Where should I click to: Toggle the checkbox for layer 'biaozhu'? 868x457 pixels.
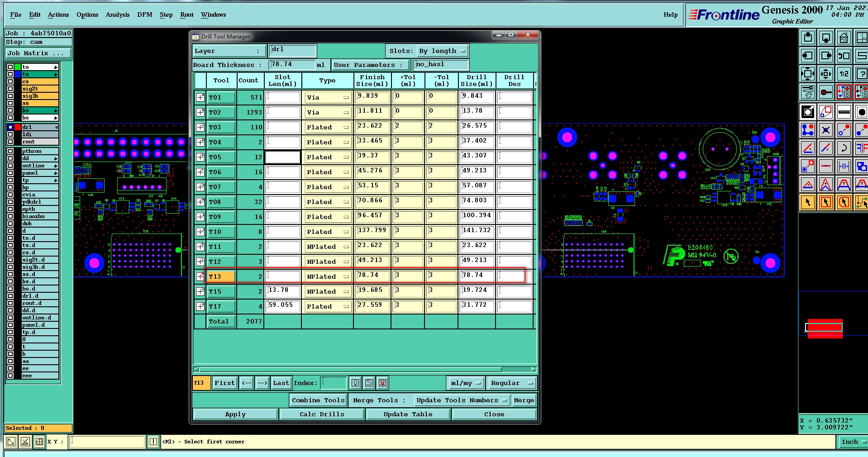(10, 216)
